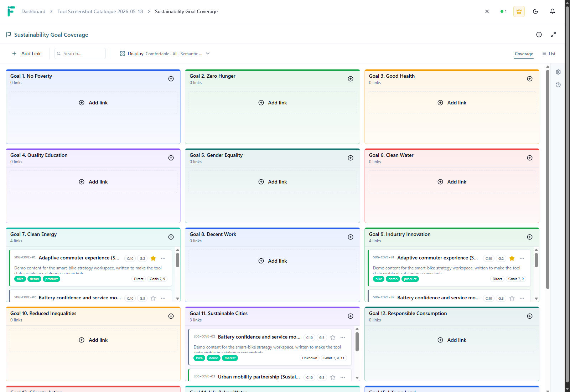
Task: Click the plus icon on Goal 9. Industry Innovation
Action: (530, 237)
